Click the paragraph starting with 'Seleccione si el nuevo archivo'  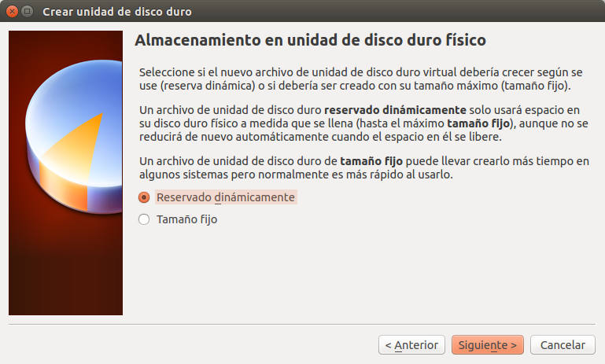click(x=361, y=79)
